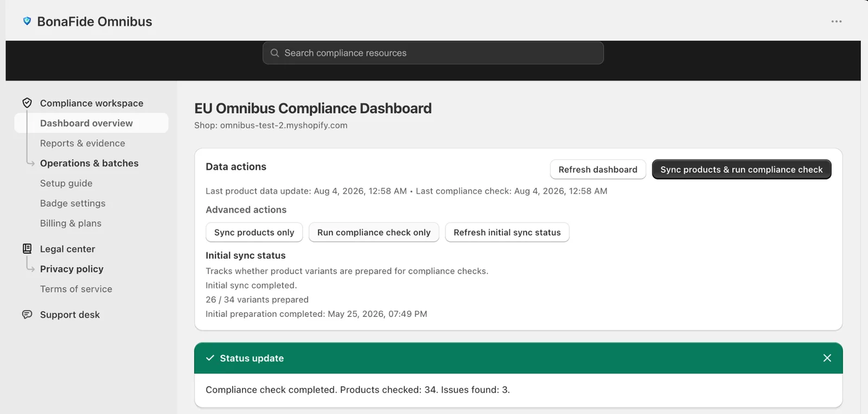Screen dimensions: 868x414
Task: Go to Support desk
Action: point(70,315)
